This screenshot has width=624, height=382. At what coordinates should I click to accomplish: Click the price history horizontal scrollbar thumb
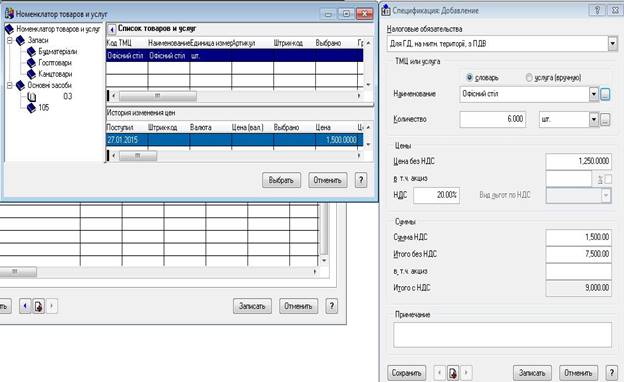tap(138, 156)
